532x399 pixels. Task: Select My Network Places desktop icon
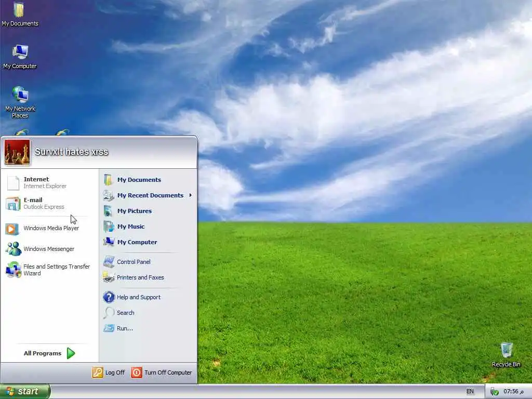pos(20,102)
